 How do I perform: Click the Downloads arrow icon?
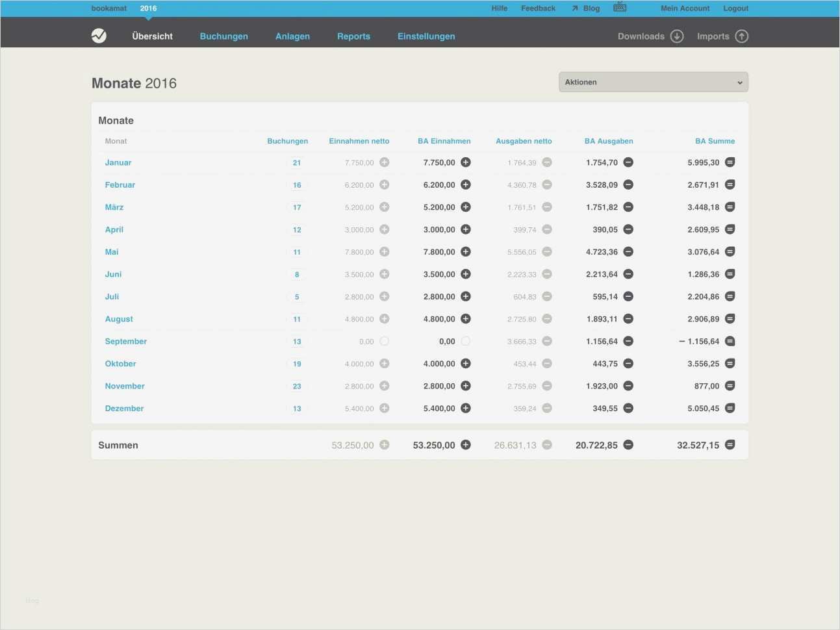click(677, 36)
